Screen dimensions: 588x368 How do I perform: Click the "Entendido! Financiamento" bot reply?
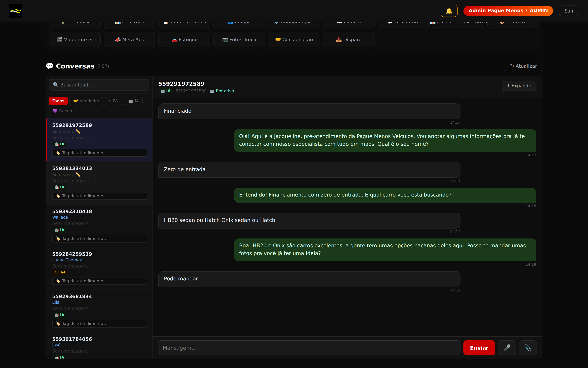(x=385, y=195)
